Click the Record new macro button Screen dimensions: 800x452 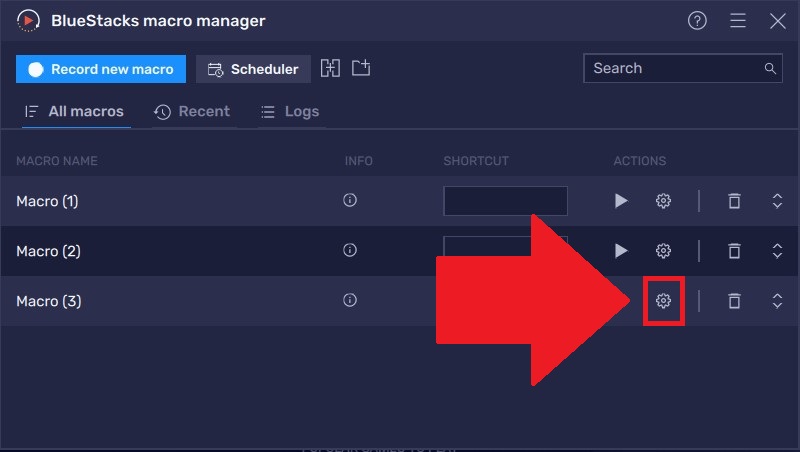(x=101, y=69)
